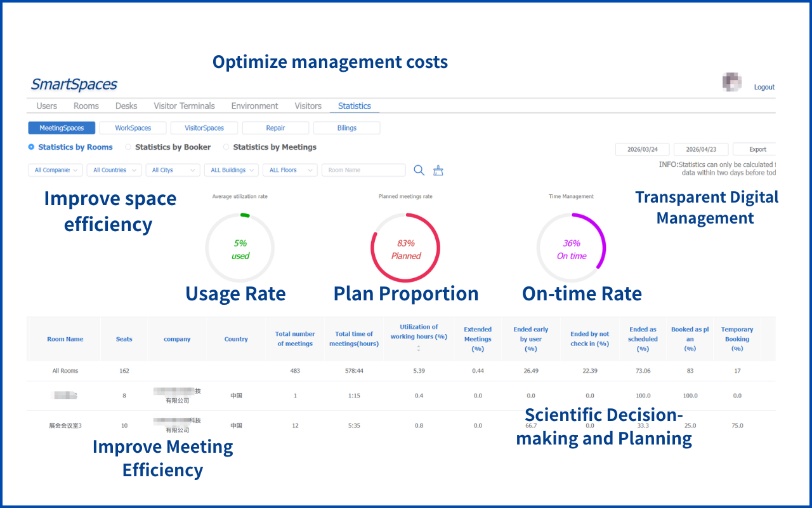Click the search magnifier icon

pos(419,170)
